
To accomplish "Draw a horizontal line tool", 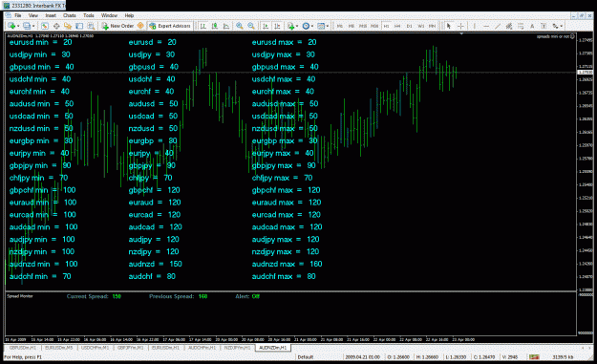I will tap(486, 26).
